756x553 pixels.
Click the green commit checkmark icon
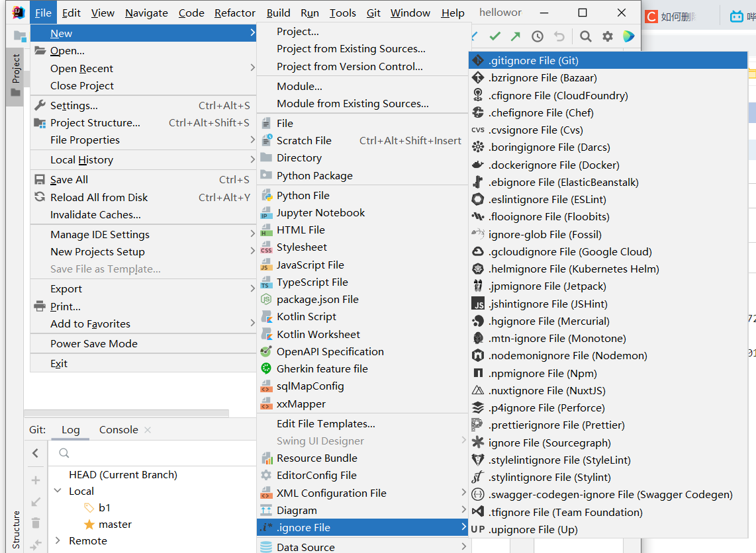pos(495,36)
